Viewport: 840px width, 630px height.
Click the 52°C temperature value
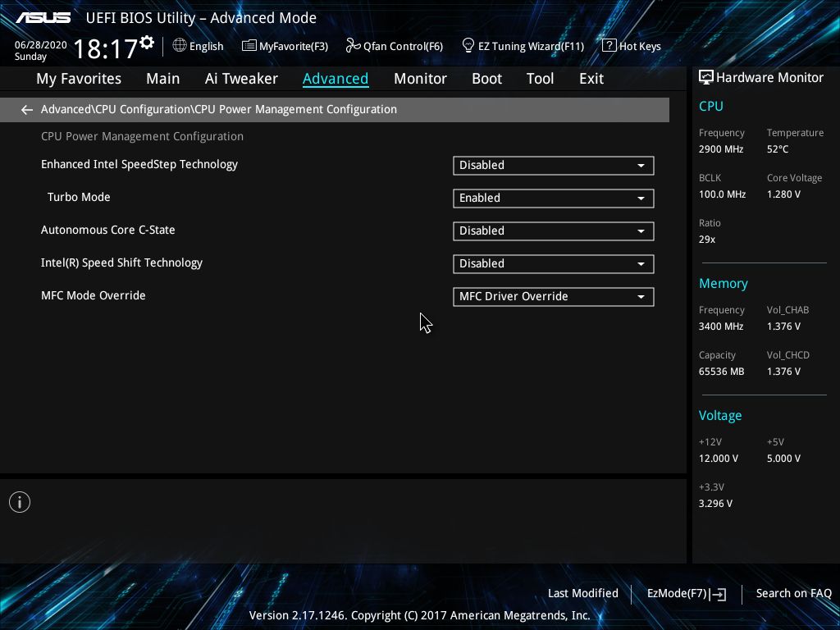click(778, 149)
